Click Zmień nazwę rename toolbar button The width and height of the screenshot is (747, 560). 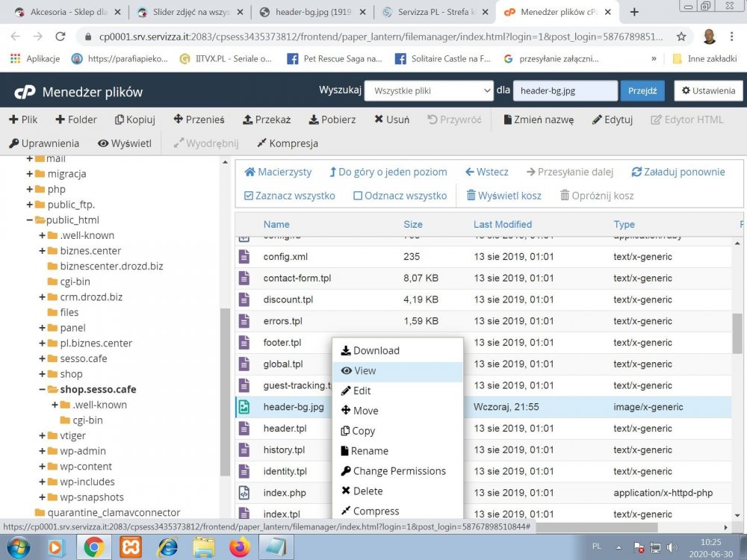pos(539,119)
